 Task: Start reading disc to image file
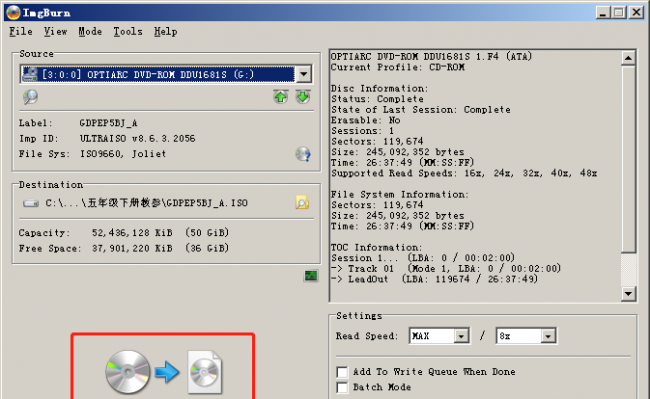[x=163, y=372]
